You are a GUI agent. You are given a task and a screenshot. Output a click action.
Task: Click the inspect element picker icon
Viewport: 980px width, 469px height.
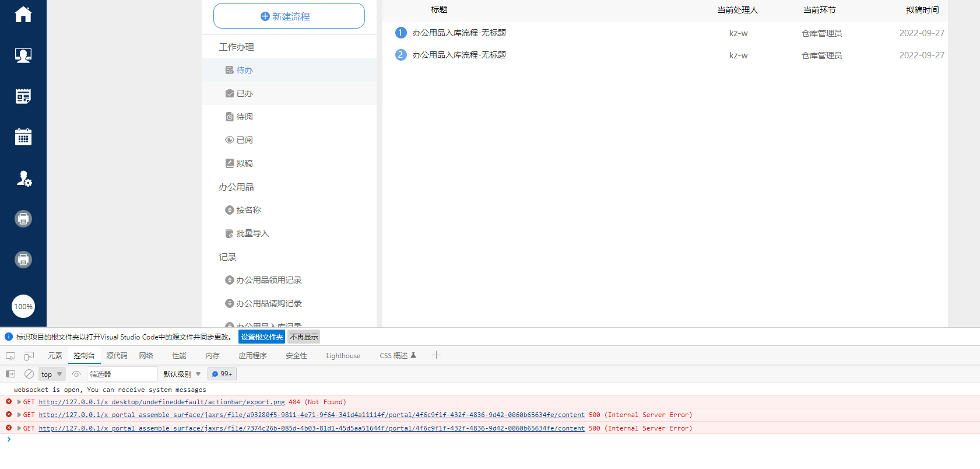click(x=10, y=356)
